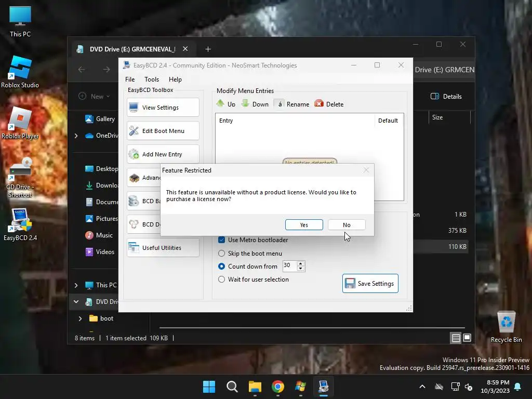Click the Entry column header
The height and width of the screenshot is (399, 532).
coord(295,121)
